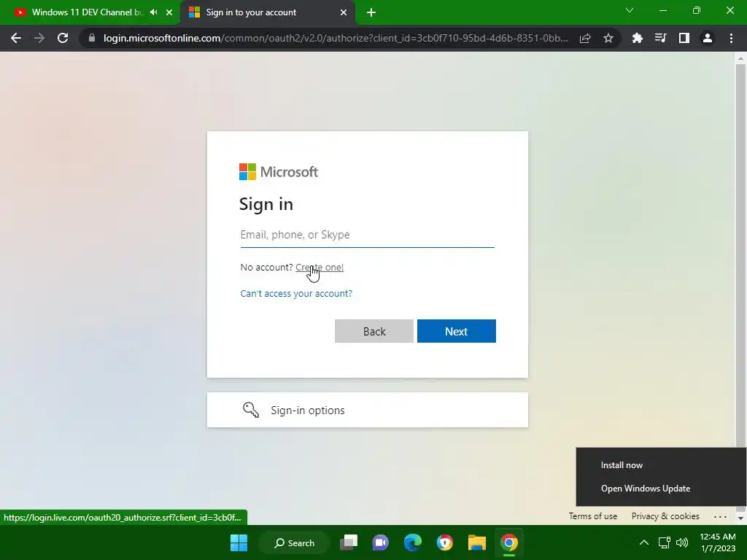Image resolution: width=747 pixels, height=560 pixels.
Task: Open network icon in system tray
Action: click(x=664, y=542)
